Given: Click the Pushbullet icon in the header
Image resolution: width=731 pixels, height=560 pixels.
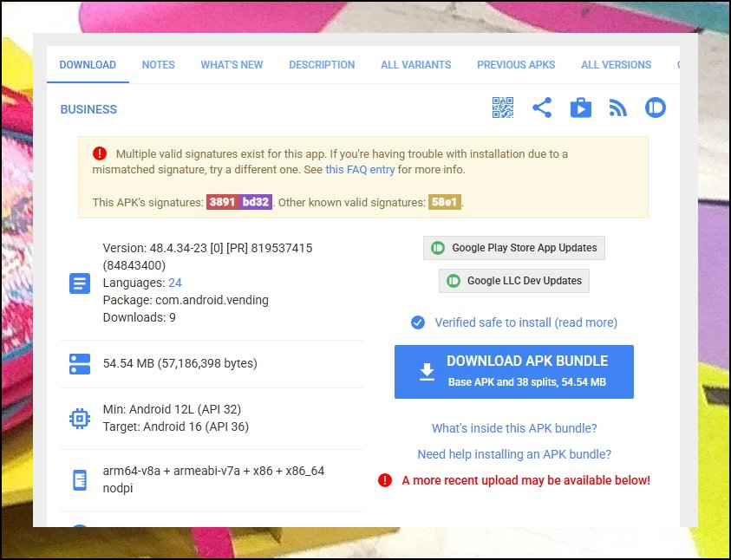Looking at the screenshot, I should [x=655, y=107].
